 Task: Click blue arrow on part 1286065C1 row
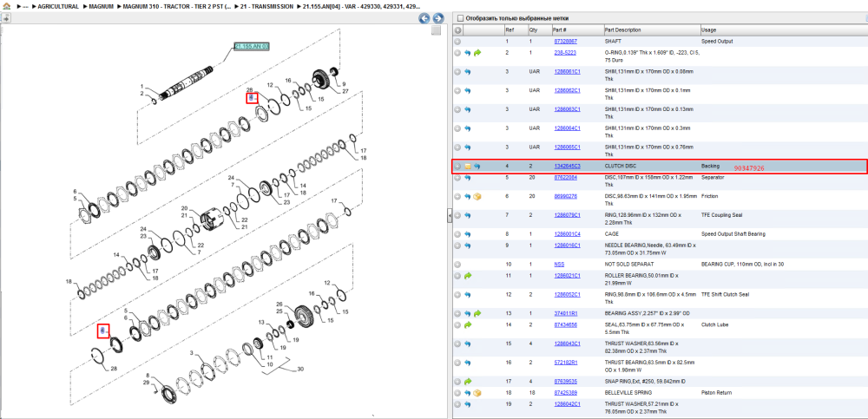468,147
